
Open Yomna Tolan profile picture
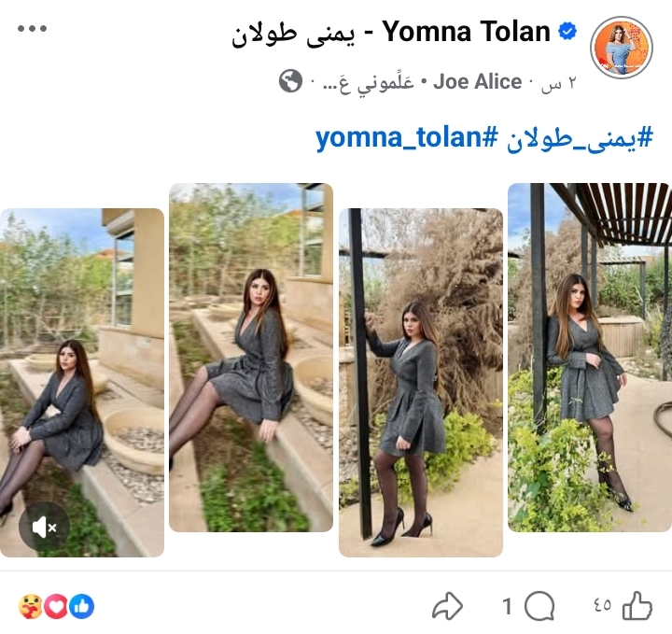point(622,48)
